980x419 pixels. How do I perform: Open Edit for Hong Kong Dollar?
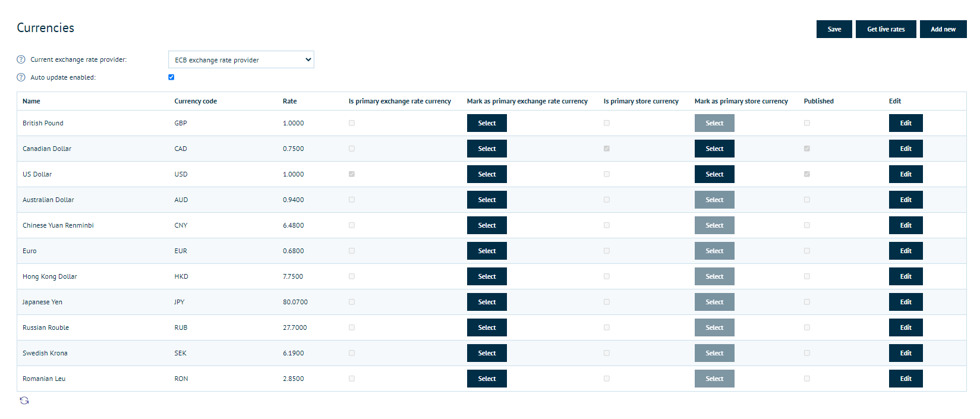[x=906, y=276]
